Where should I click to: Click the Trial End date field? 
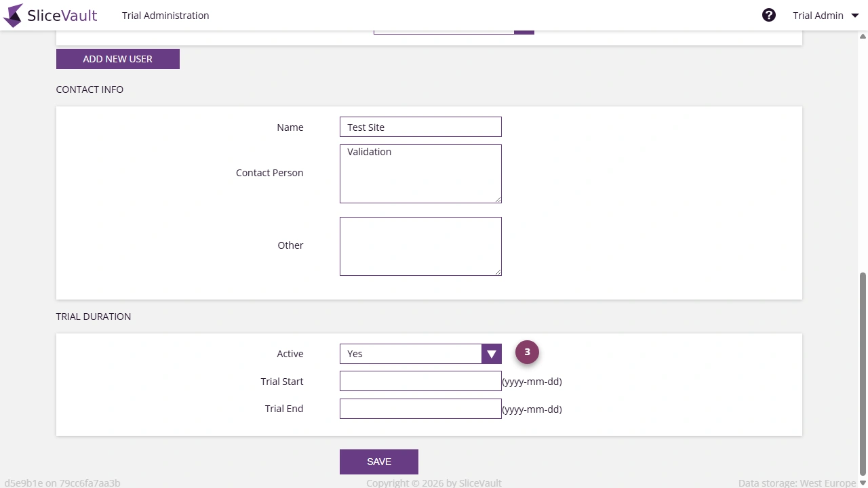[420, 408]
